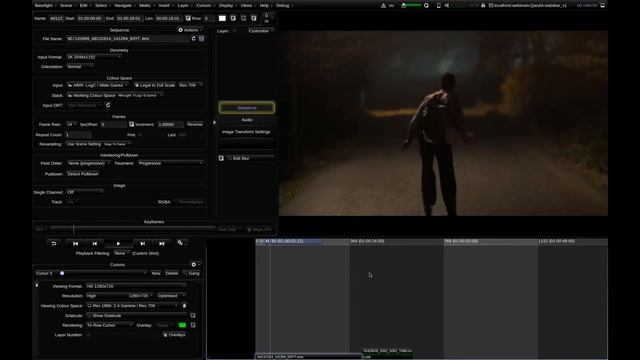Step back one frame button

pyautogui.click(x=95, y=243)
